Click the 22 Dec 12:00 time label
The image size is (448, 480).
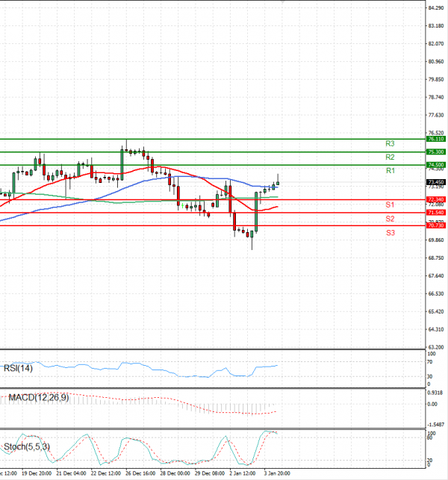click(x=105, y=473)
